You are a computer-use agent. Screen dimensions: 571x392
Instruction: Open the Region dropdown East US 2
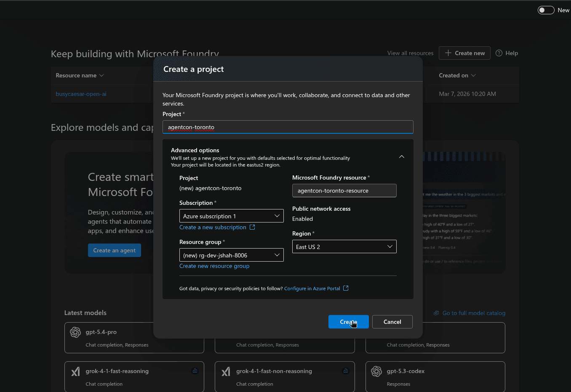point(344,246)
